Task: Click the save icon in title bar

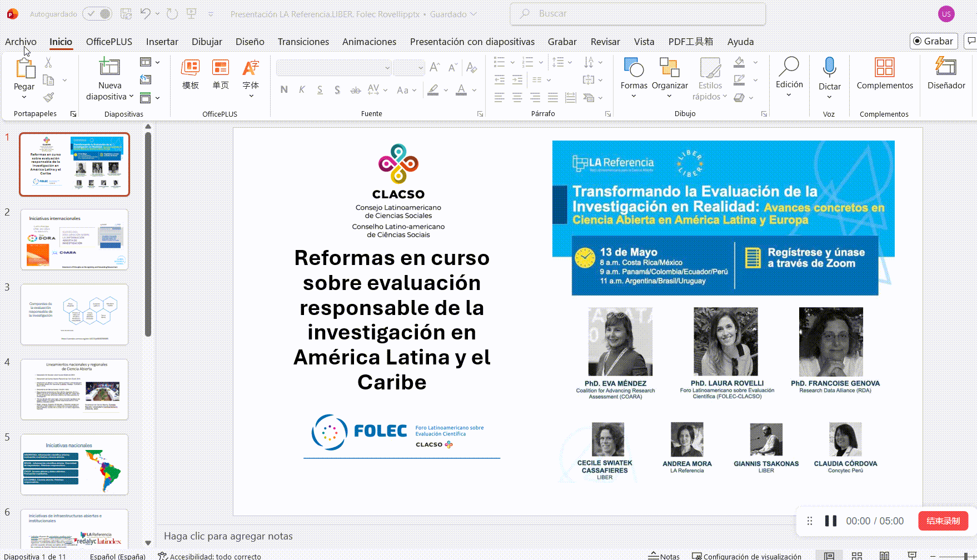Action: [x=126, y=14]
